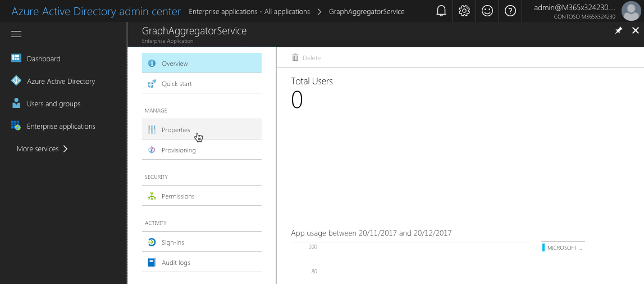The image size is (644, 284).
Task: Click the MICROSOFT chart legend entry
Action: coord(563,248)
